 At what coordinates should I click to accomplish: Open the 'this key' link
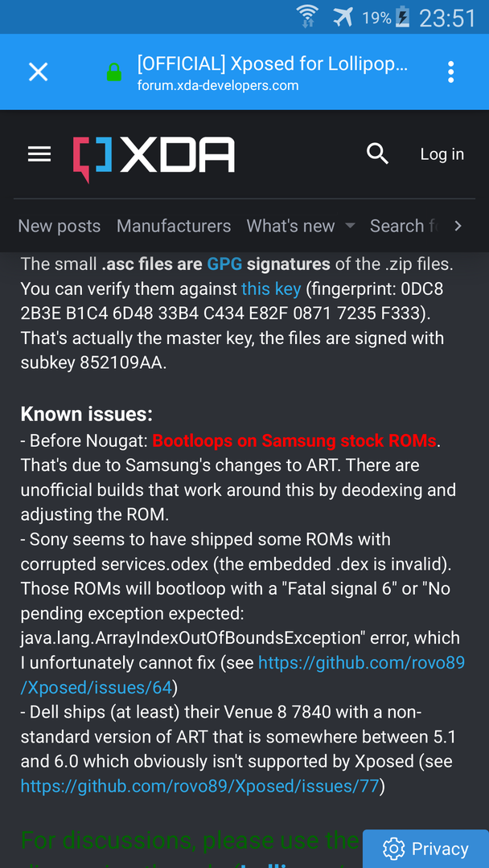pyautogui.click(x=271, y=289)
